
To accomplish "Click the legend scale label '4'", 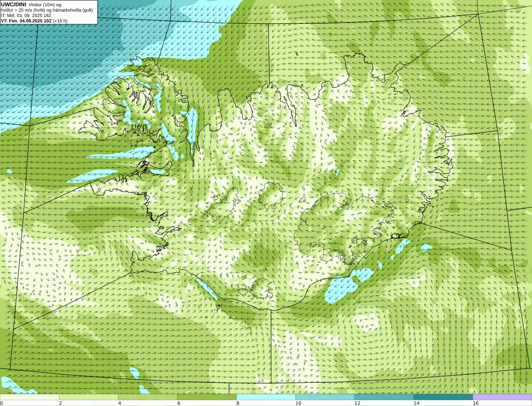I will pos(120,403).
